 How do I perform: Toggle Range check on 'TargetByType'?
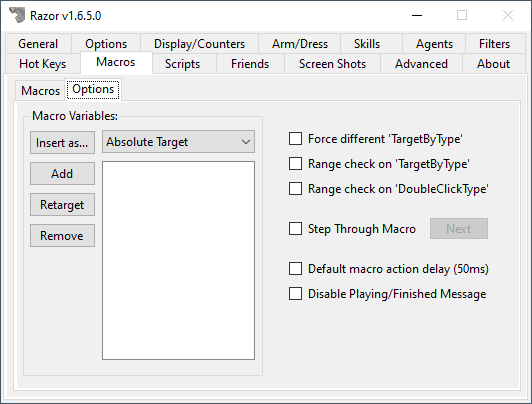tap(295, 164)
